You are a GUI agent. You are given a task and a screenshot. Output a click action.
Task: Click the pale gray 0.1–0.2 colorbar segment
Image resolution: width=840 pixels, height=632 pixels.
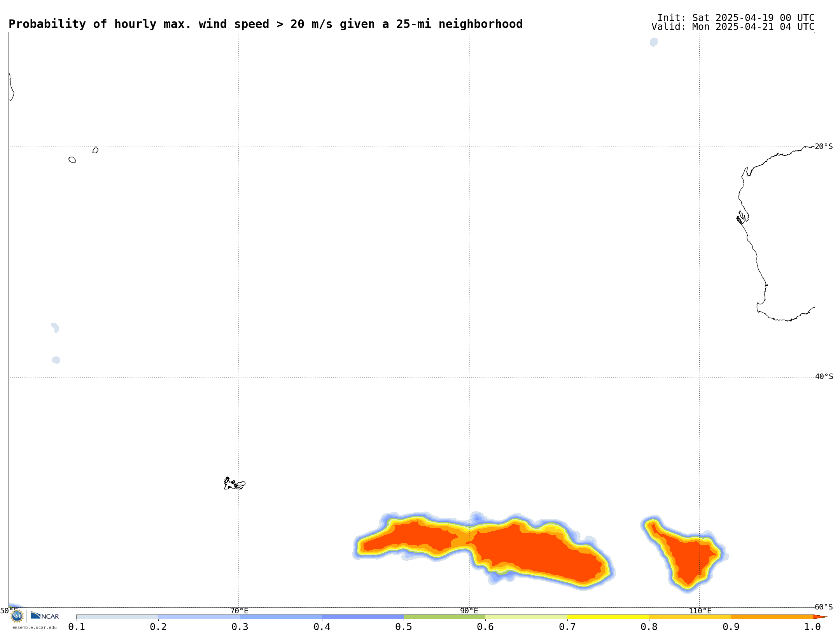[x=117, y=617]
